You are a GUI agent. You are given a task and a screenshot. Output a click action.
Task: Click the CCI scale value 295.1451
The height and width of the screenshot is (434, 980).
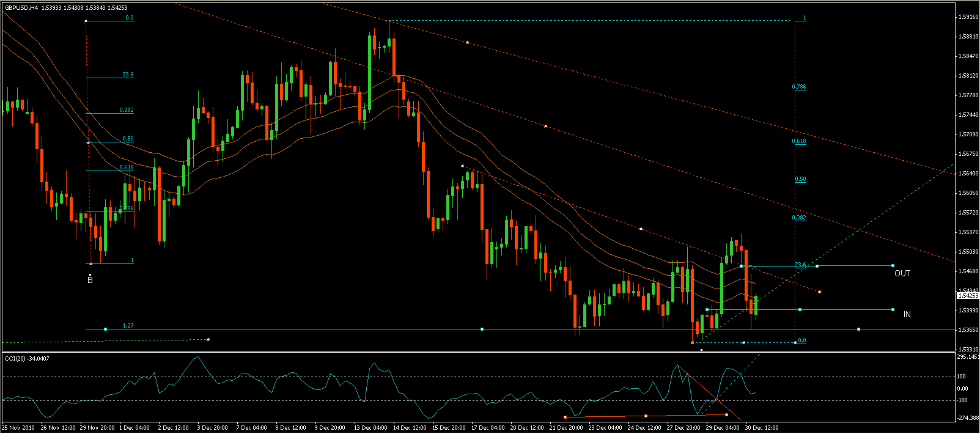pos(968,356)
